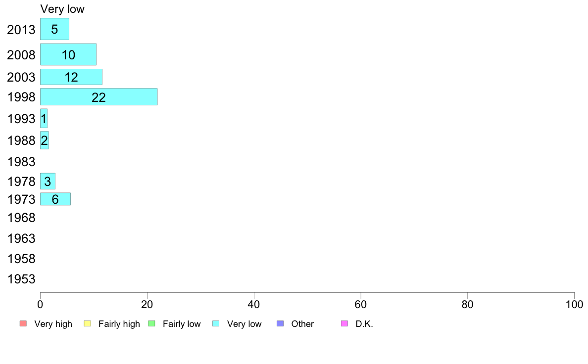This screenshot has width=588, height=364.
Task: Click the Very low cyan legend swatch
Action: pos(216,323)
